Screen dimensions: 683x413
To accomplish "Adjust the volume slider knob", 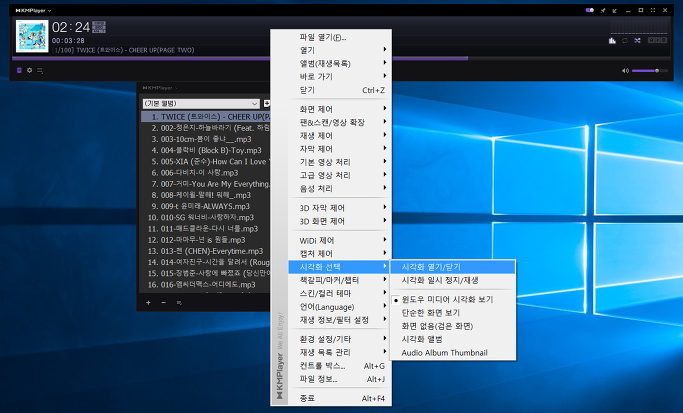I will pos(657,71).
